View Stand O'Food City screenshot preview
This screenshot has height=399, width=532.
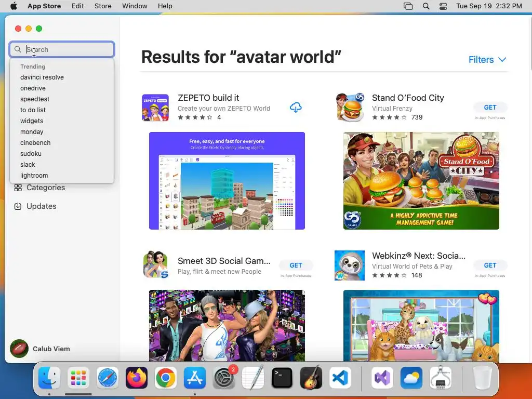point(421,181)
